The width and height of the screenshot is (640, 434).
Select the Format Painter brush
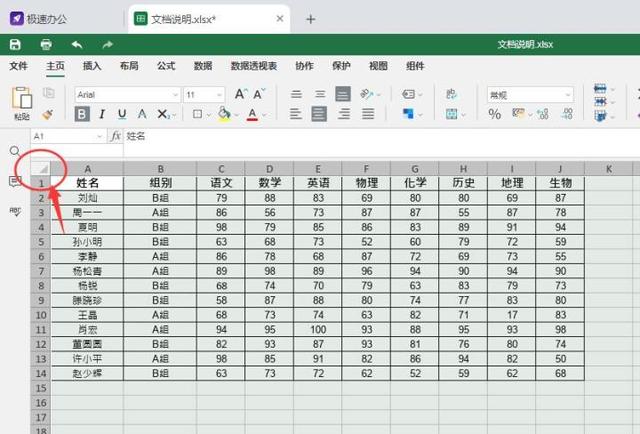click(x=48, y=115)
